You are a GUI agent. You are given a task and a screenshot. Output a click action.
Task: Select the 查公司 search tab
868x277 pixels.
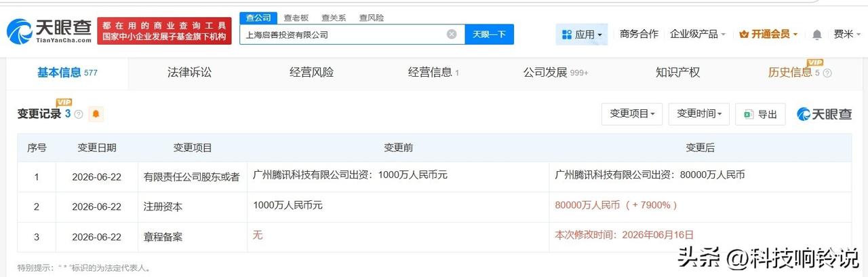(x=258, y=18)
